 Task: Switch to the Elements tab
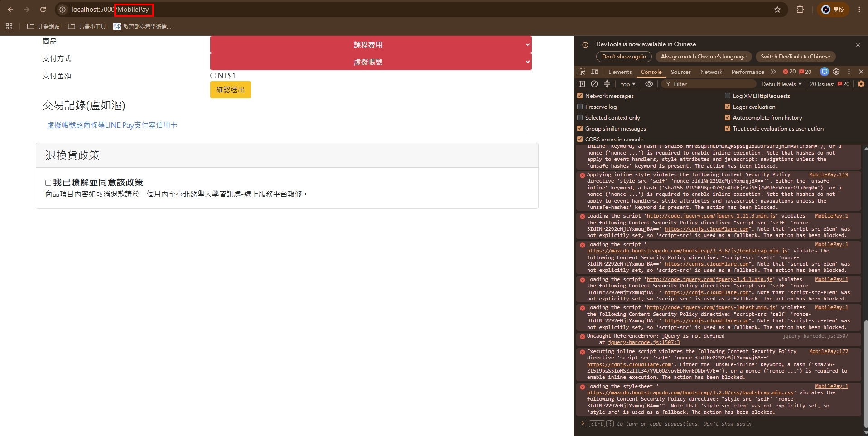pyautogui.click(x=620, y=72)
